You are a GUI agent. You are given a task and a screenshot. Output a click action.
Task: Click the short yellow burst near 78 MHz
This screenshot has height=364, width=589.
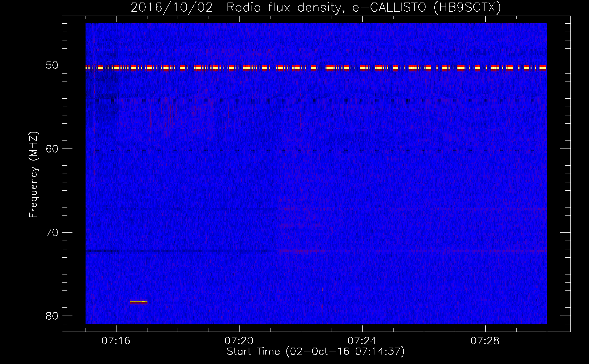[139, 301]
